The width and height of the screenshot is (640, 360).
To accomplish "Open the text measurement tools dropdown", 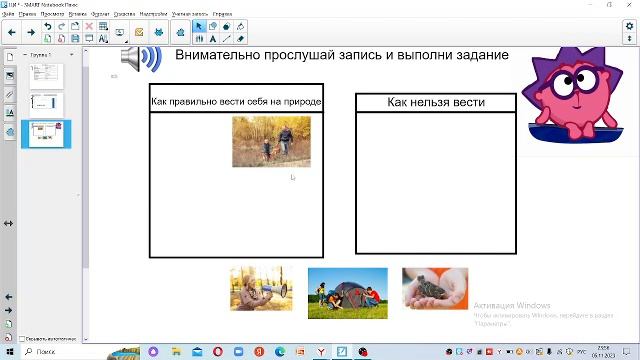I will (103, 39).
